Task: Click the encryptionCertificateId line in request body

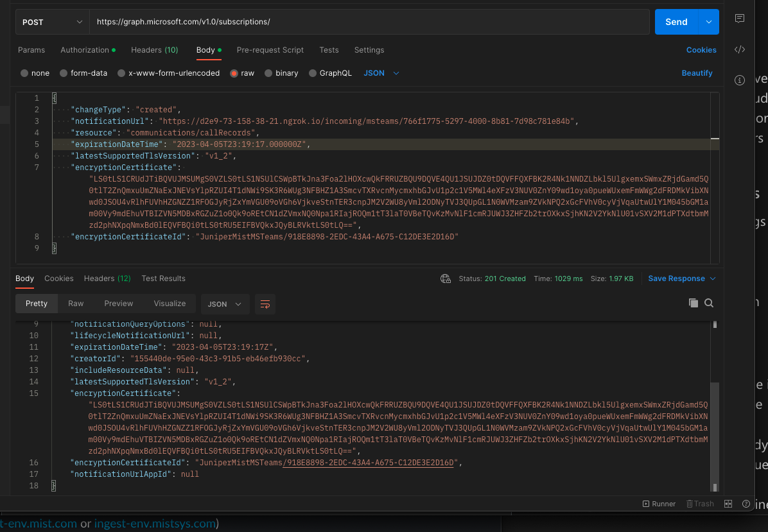Action: pyautogui.click(x=265, y=237)
